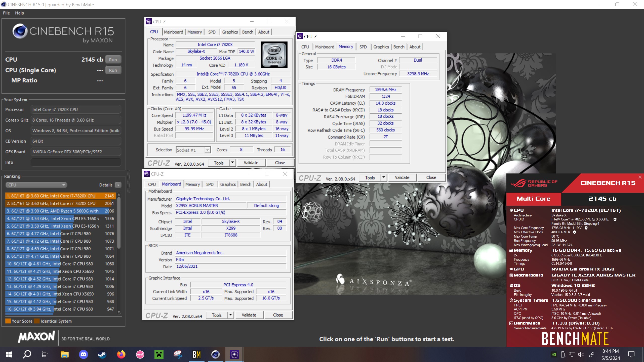Click verified shield beside Max Core Frequency
The image size is (644, 362).
(586, 228)
